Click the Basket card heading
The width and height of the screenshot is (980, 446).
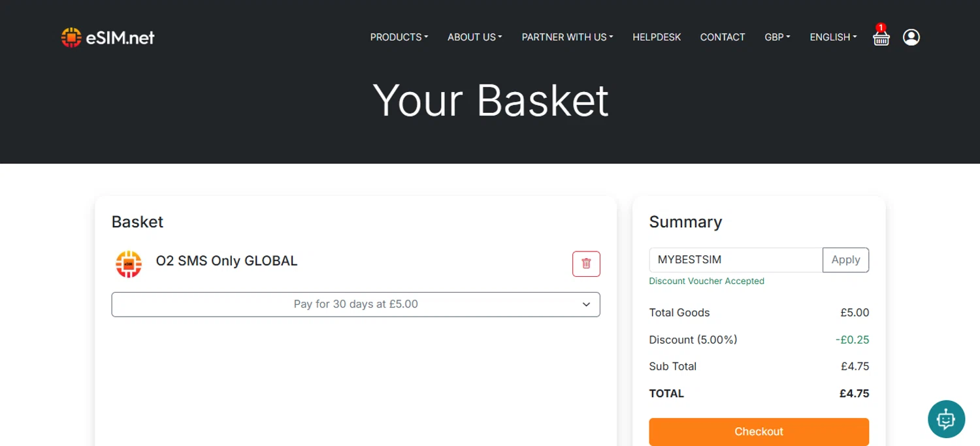point(137,222)
